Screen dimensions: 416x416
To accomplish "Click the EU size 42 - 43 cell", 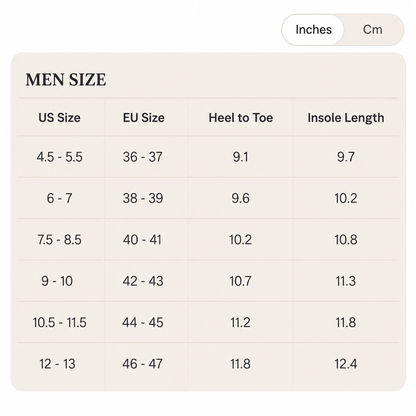I will point(143,281).
